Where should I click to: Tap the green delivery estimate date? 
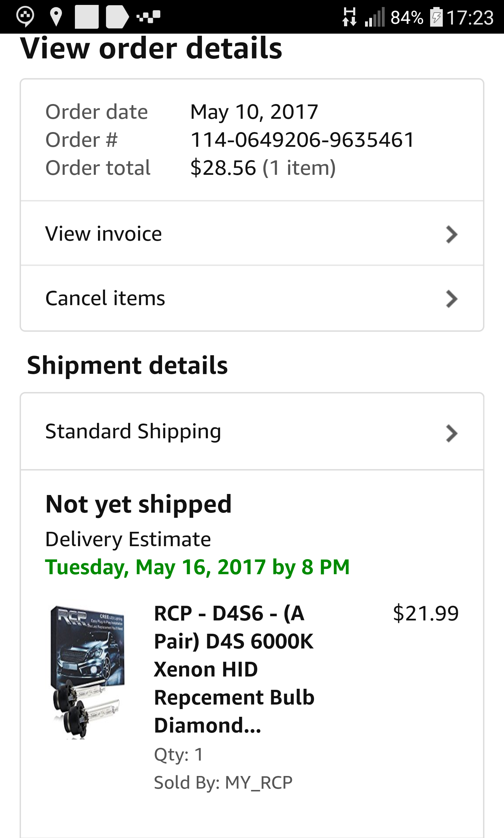[197, 567]
